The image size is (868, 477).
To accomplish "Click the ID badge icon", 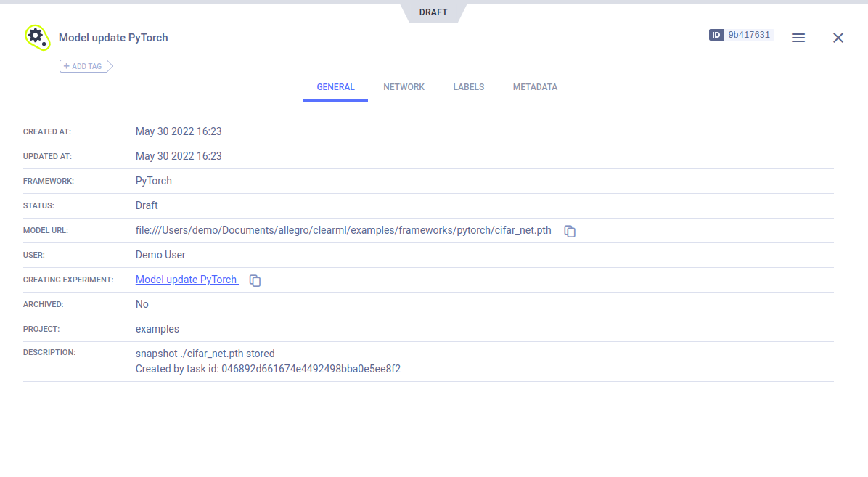I will [x=716, y=35].
